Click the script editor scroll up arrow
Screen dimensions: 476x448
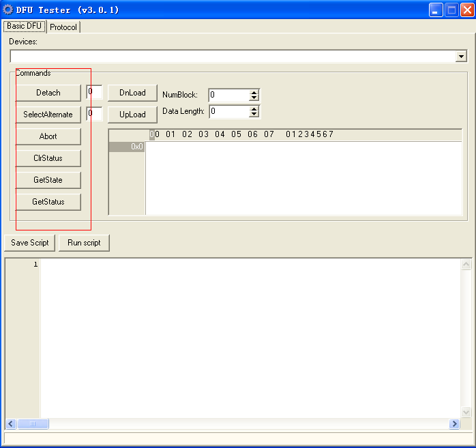pyautogui.click(x=466, y=264)
